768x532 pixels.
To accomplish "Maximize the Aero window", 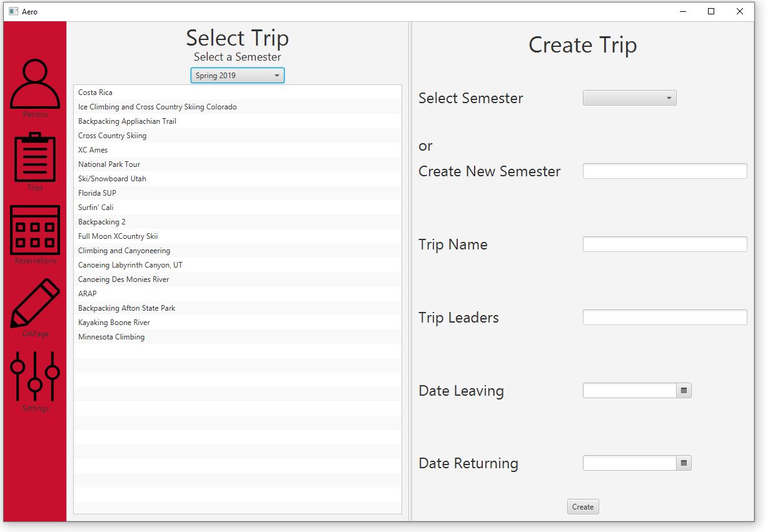I will click(x=711, y=11).
